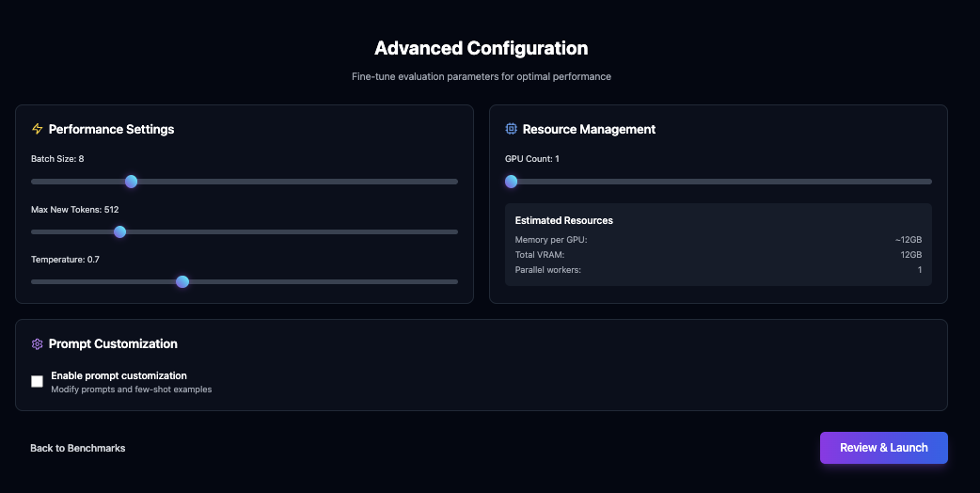
Task: Click the chip icon beside Resource Management
Action: [x=512, y=129]
